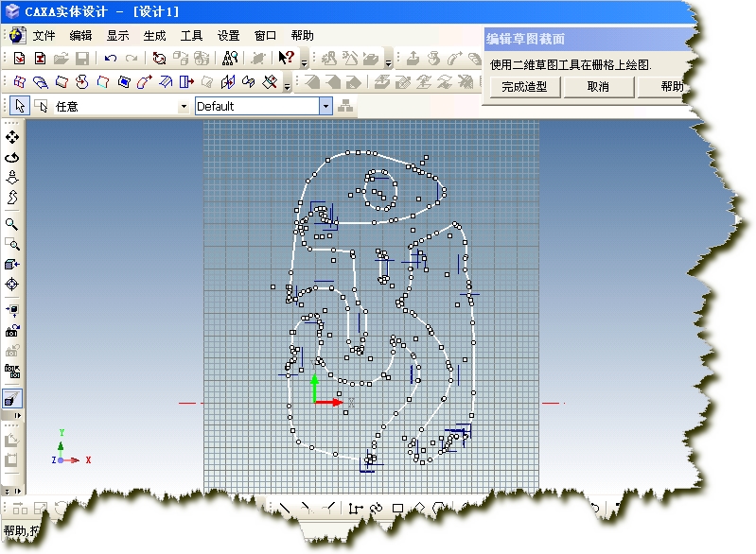Expand the feature toolbar overflow arrow
The image size is (756, 554).
click(x=288, y=86)
